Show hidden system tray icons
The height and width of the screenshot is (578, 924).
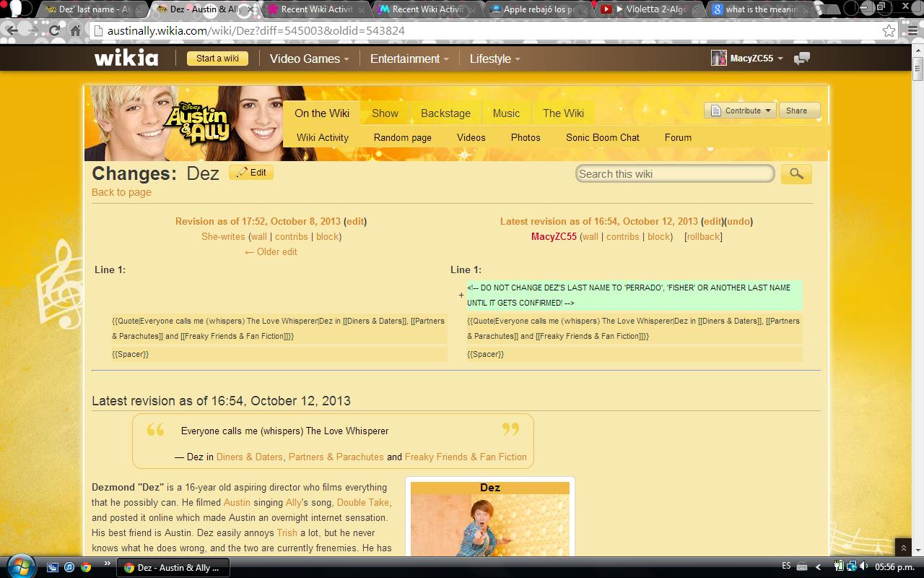[x=818, y=567]
